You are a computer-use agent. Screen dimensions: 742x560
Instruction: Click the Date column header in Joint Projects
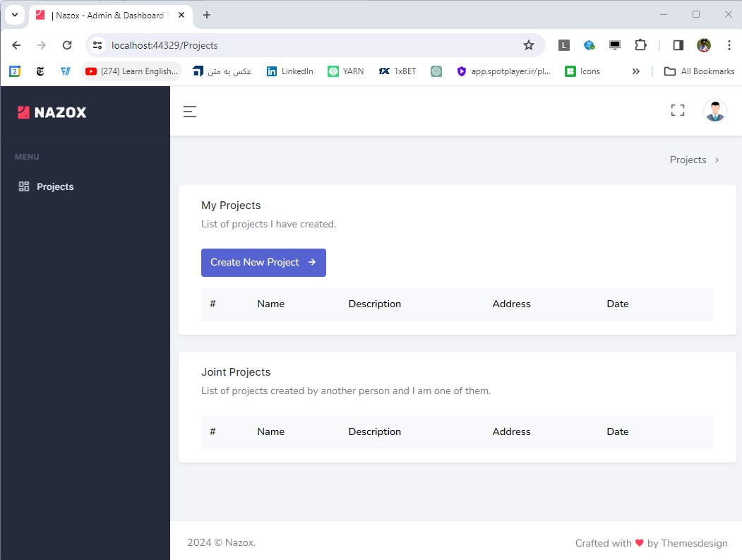618,431
